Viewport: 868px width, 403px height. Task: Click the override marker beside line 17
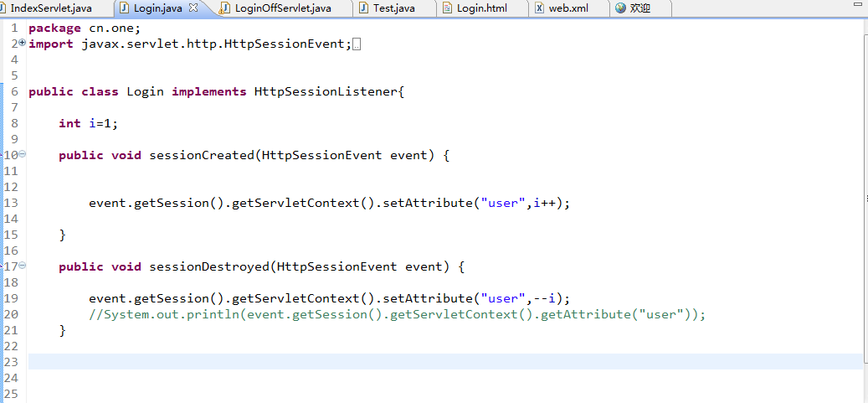[x=3, y=266]
